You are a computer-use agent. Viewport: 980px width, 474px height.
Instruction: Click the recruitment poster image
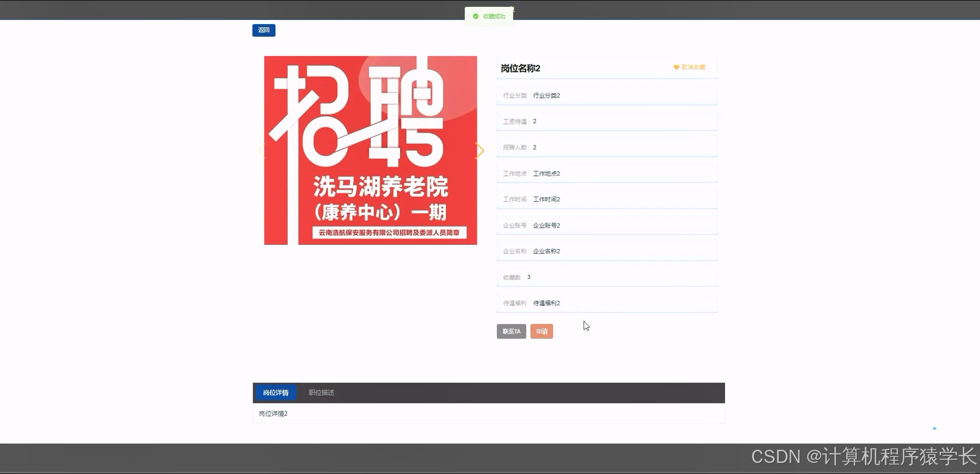[370, 151]
